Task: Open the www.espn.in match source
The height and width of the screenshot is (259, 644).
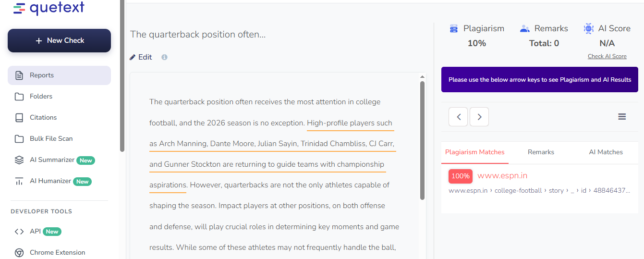Action: (502, 176)
